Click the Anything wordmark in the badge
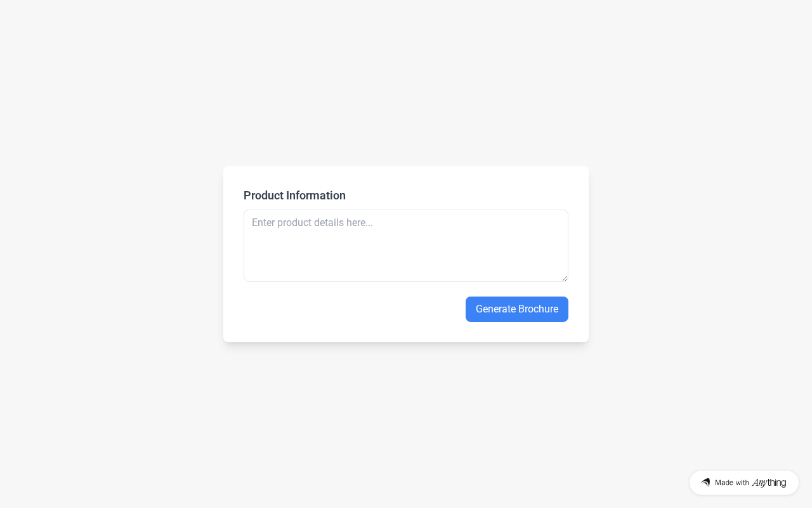The image size is (812, 508). coord(769,483)
